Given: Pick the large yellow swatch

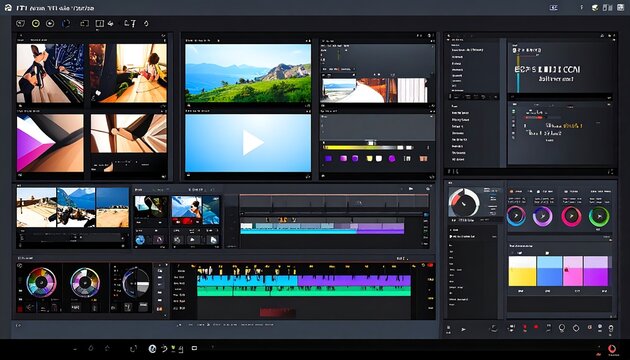Looking at the screenshot, I should (x=522, y=271).
